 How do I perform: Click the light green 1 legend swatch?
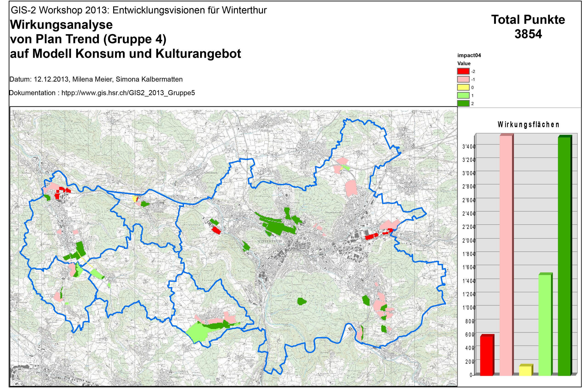click(x=463, y=96)
